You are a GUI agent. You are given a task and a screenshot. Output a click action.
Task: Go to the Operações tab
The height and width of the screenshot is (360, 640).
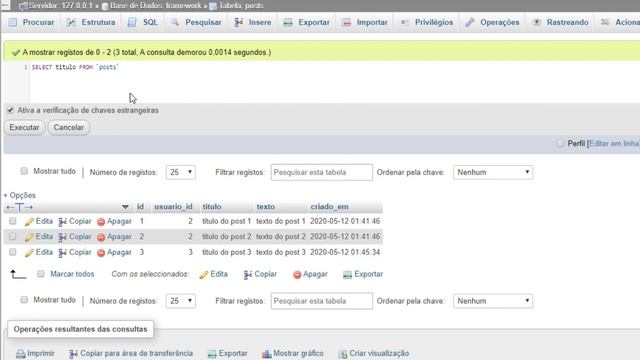pos(492,22)
